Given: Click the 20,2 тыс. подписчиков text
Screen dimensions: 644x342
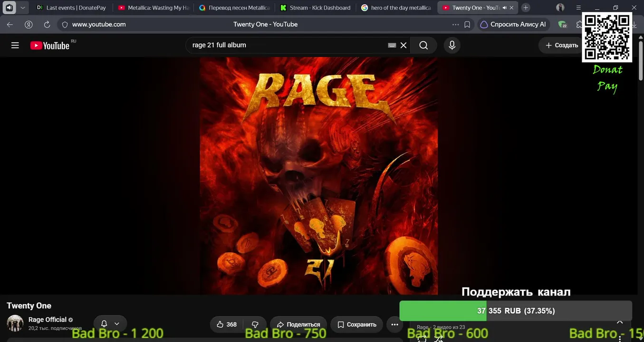Looking at the screenshot, I should click(55, 328).
